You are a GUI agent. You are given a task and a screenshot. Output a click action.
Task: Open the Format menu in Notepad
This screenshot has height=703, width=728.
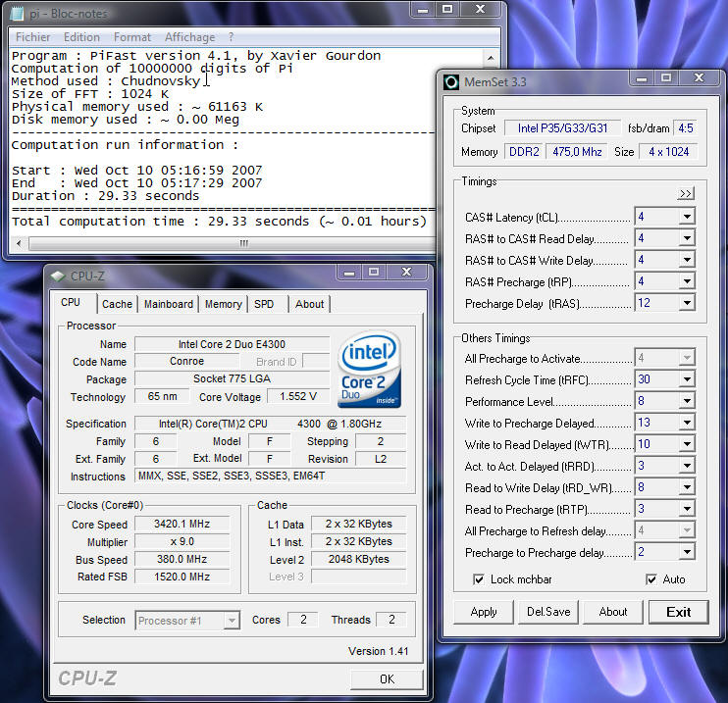tap(132, 37)
